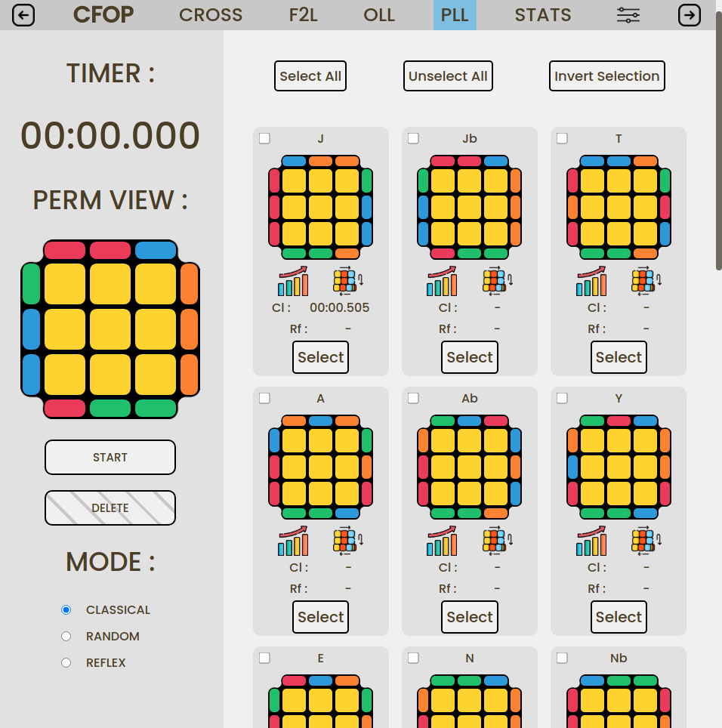Image resolution: width=722 pixels, height=728 pixels.
Task: Click the back arrow icon in header
Action: (23, 15)
